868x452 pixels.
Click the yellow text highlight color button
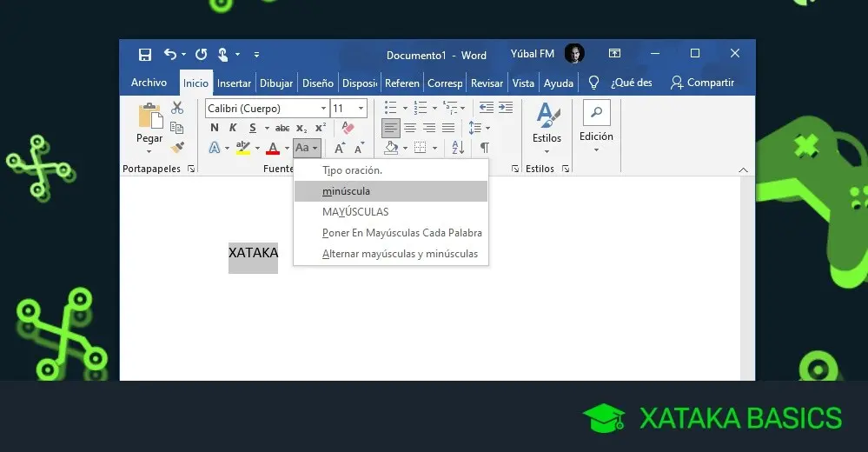pyautogui.click(x=243, y=148)
